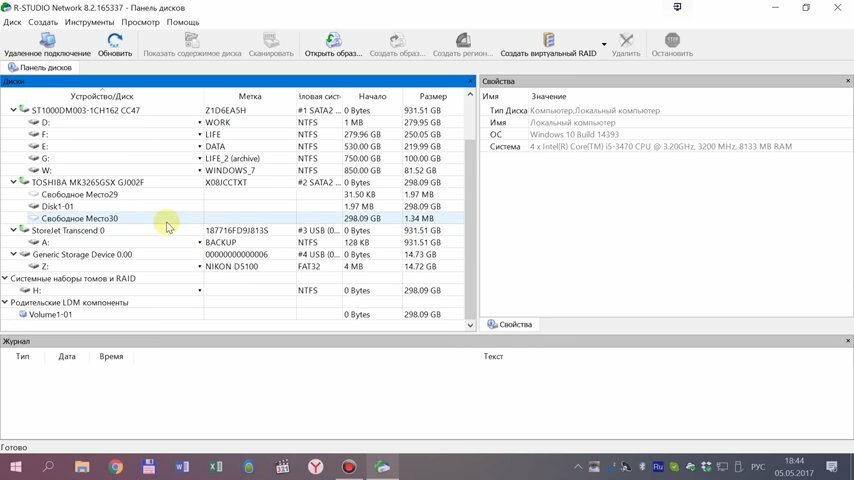
Task: Select the D: WORK partition
Action: [233, 123]
